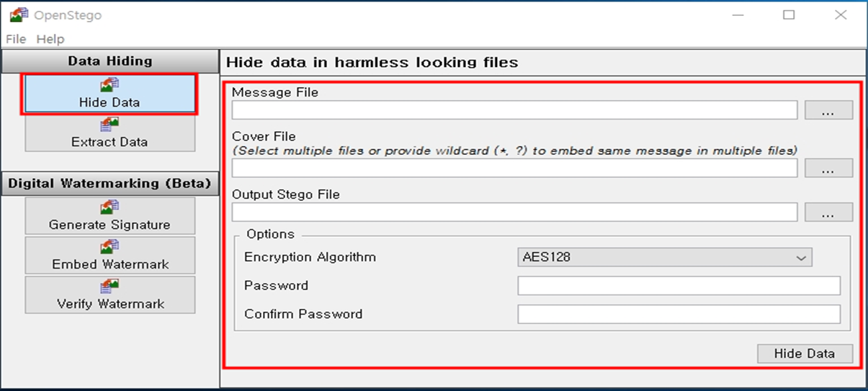868x391 pixels.
Task: Click the Encryption Algorithm label
Action: 310,257
